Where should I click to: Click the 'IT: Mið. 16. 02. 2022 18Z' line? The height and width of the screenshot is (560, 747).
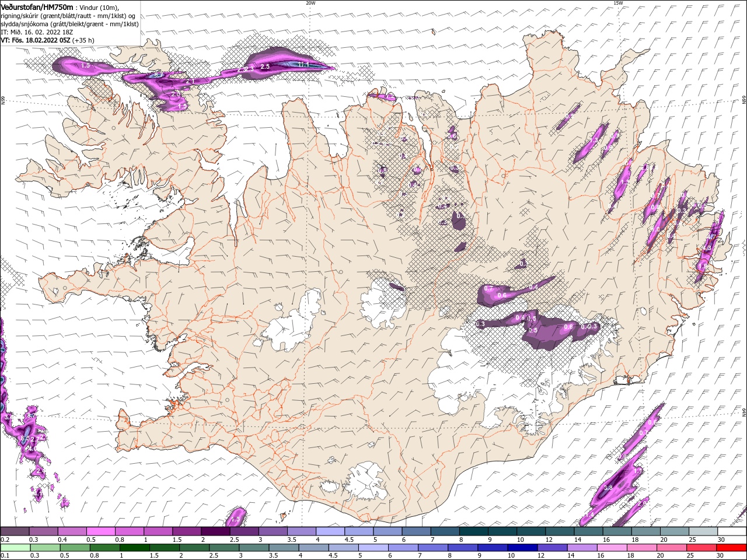36,32
